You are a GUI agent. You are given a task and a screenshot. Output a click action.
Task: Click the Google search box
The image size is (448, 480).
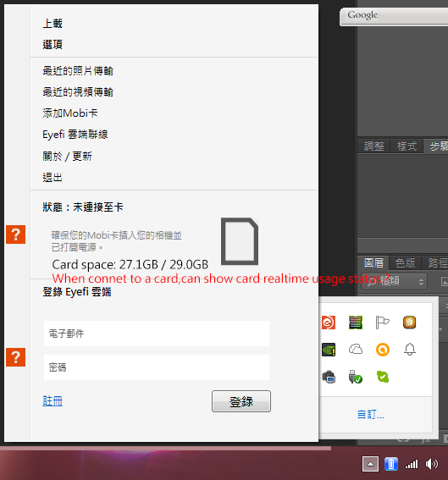[394, 17]
